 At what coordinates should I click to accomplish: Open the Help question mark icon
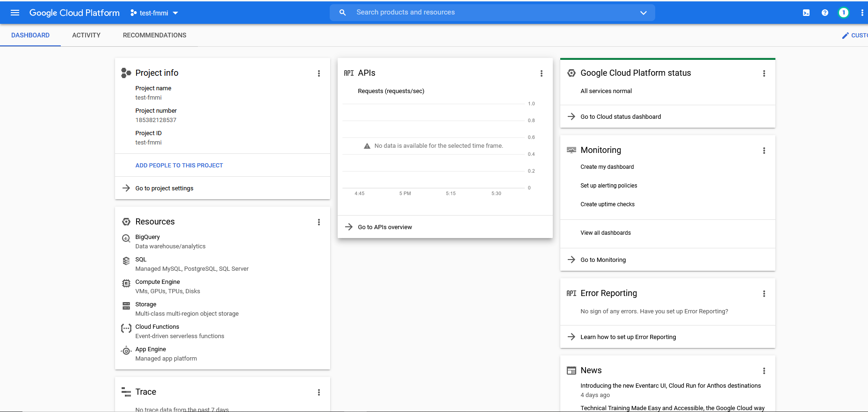(x=825, y=13)
